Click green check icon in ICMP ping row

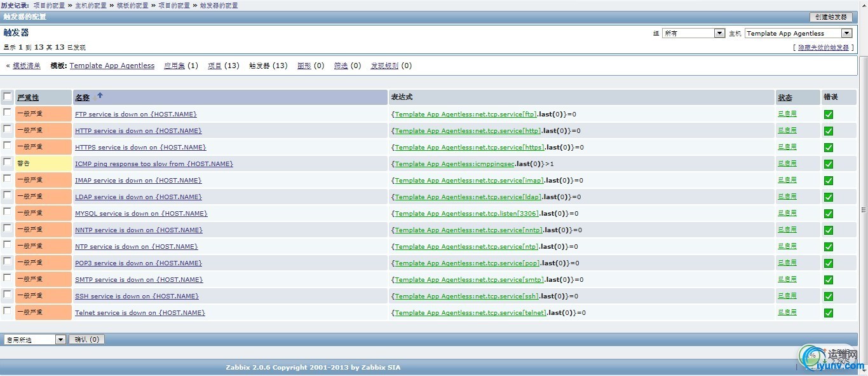point(828,164)
